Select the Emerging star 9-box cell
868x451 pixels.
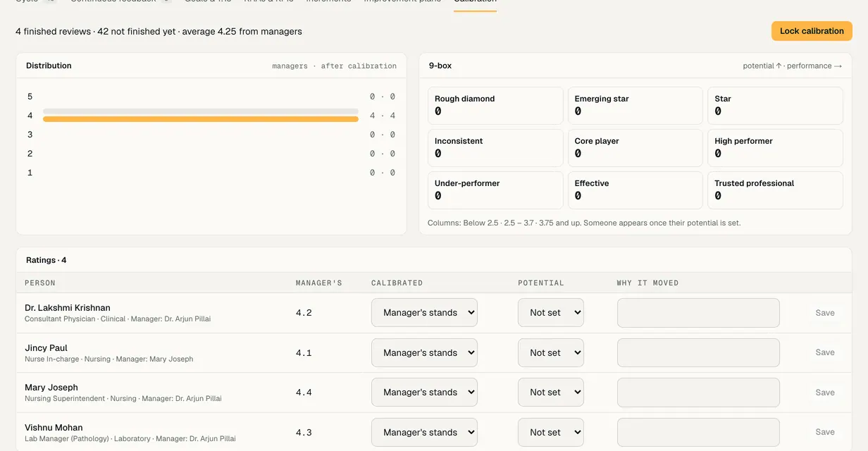[x=635, y=106]
